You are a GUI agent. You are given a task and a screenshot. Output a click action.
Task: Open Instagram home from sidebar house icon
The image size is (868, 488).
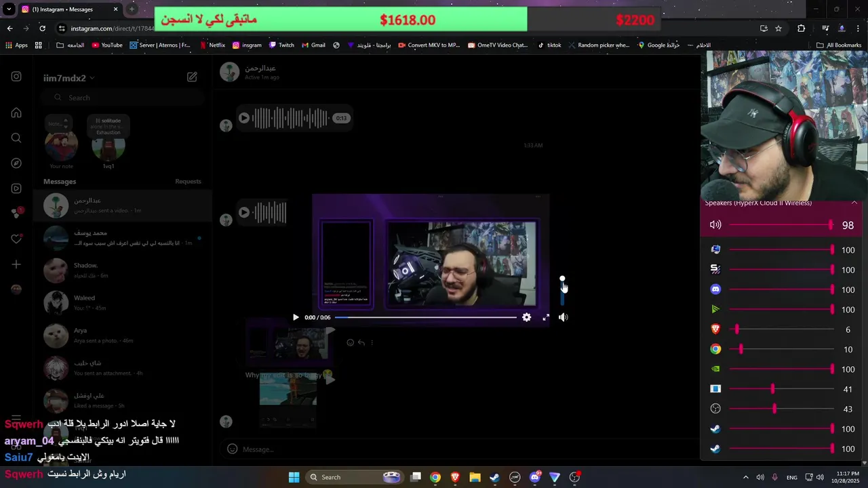(x=16, y=113)
